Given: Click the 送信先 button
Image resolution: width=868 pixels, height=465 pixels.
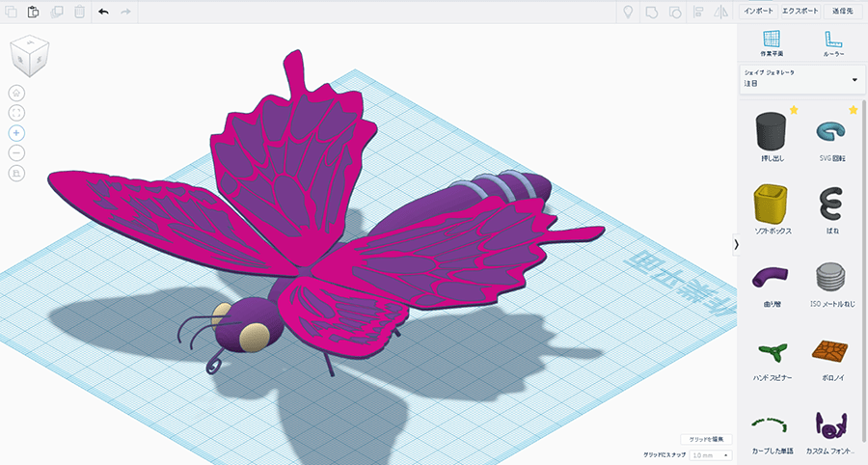Looking at the screenshot, I should click(843, 11).
